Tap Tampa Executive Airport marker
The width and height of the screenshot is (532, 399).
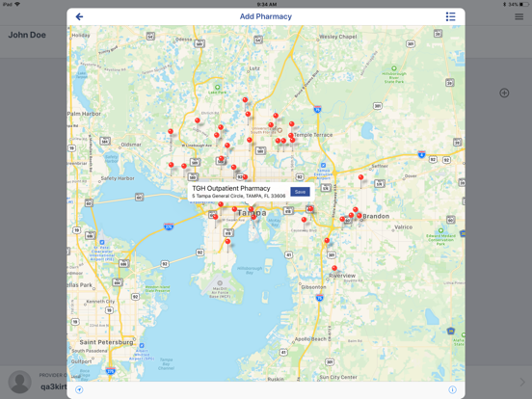pos(323,165)
